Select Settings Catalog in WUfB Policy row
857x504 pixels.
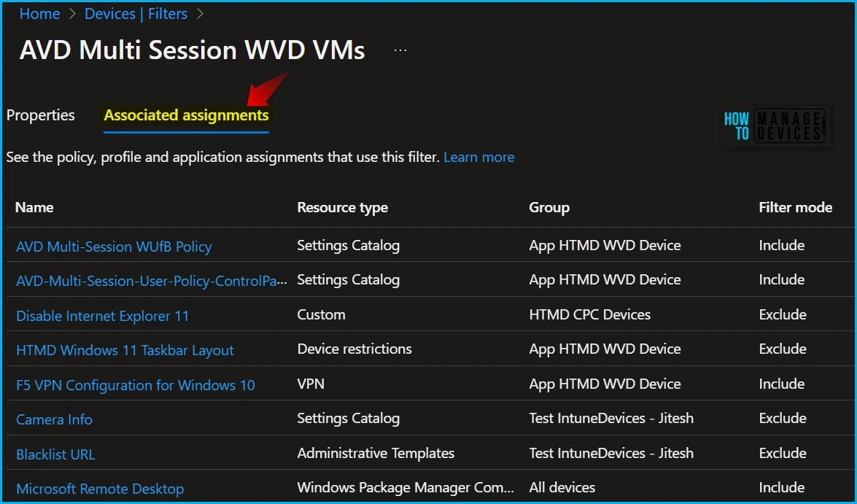pos(348,246)
